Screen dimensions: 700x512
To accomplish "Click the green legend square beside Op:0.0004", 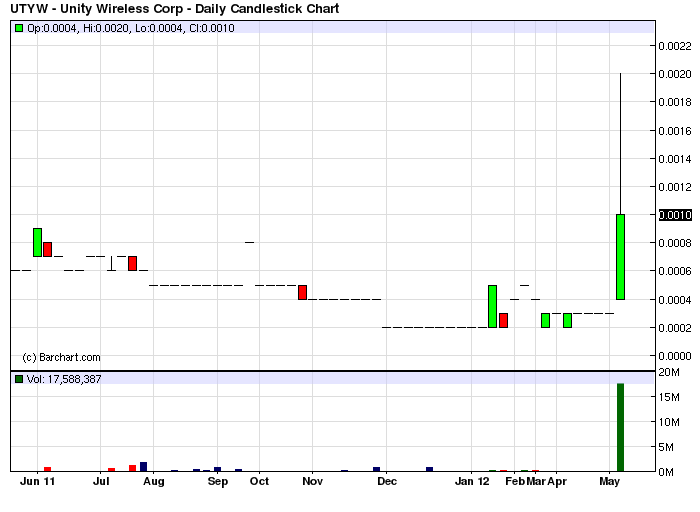I will (19, 28).
